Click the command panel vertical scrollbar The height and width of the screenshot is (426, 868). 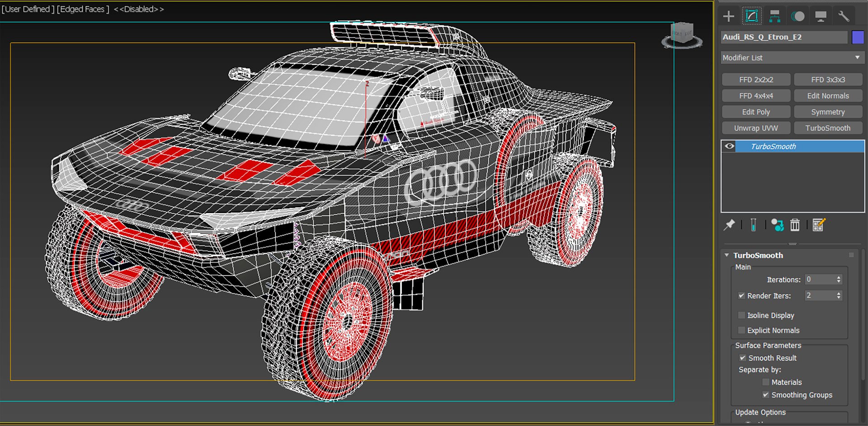[863, 314]
